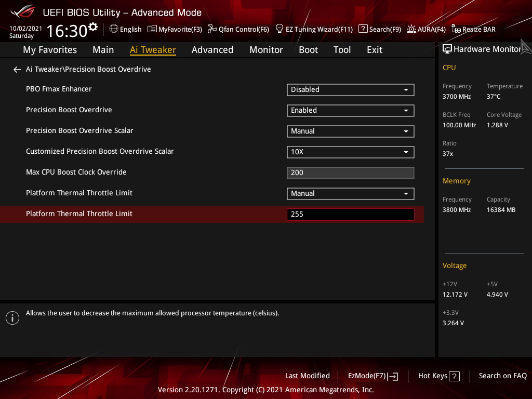Select the PBO Fmax Enhancer label
This screenshot has width=532, height=399.
point(59,89)
